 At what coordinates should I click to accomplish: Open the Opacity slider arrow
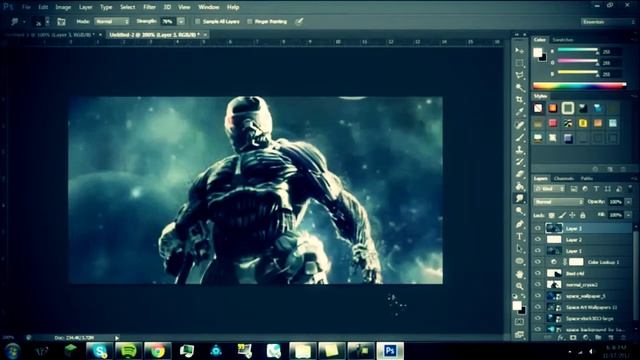[x=628, y=202]
